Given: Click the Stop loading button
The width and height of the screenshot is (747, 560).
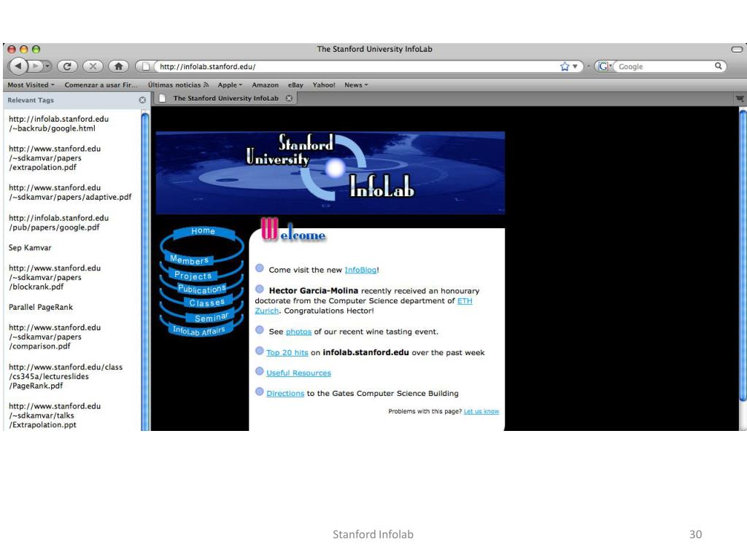Looking at the screenshot, I should pos(93,66).
